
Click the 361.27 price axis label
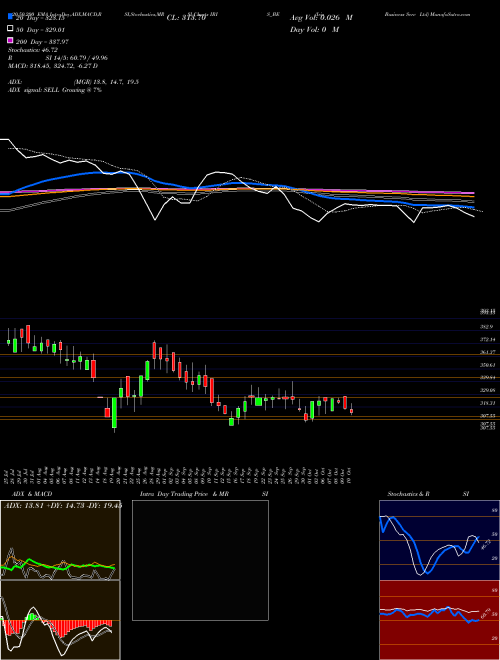[x=489, y=352]
